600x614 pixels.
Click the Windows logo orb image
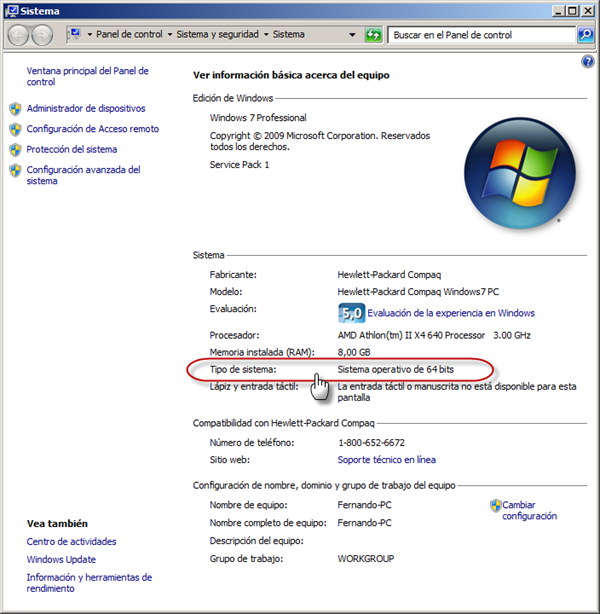(520, 173)
